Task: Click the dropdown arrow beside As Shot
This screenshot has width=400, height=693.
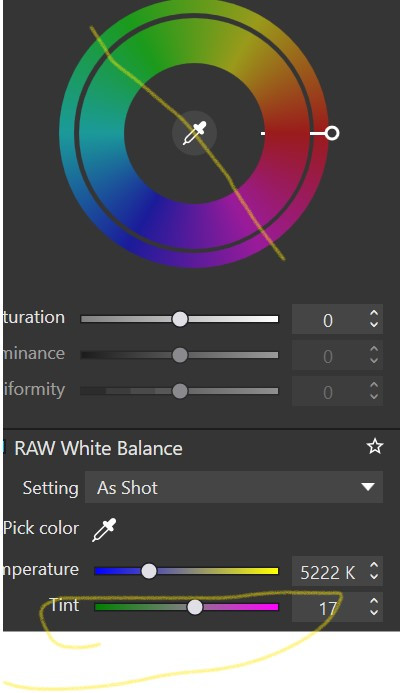Action: pos(367,487)
